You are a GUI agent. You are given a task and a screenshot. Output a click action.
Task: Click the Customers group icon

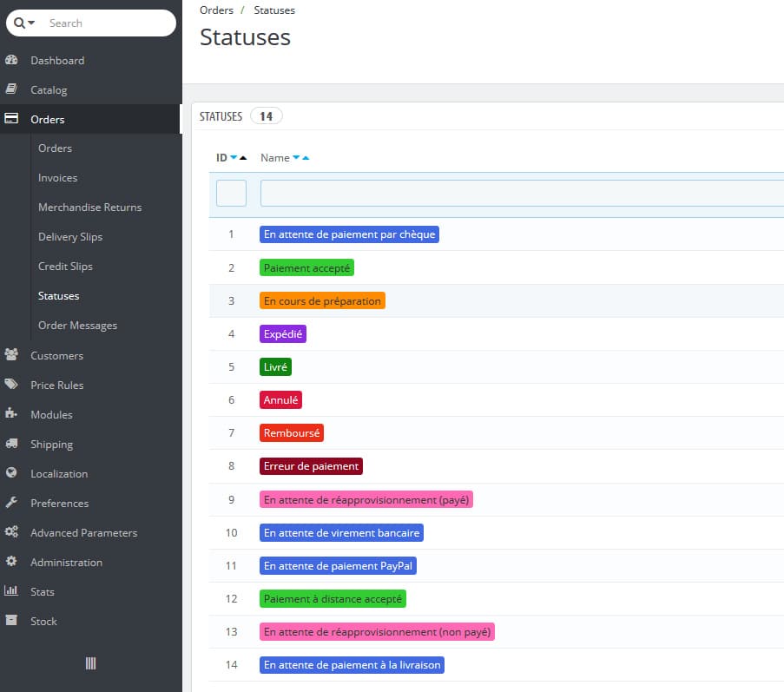[x=11, y=356]
